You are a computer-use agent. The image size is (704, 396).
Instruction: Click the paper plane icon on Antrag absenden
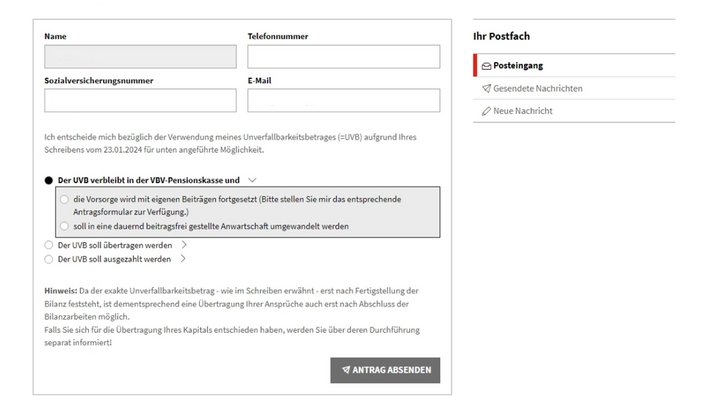pyautogui.click(x=346, y=370)
